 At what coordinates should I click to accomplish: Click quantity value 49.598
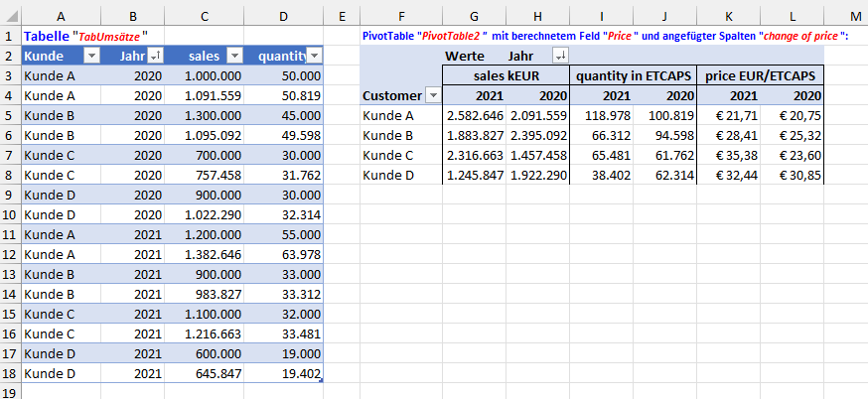point(283,136)
